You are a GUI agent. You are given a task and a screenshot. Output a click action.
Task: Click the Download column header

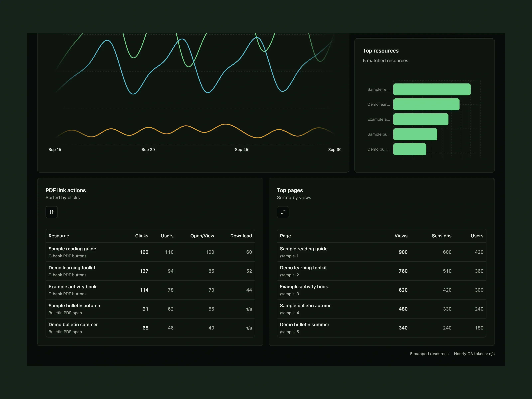point(241,236)
